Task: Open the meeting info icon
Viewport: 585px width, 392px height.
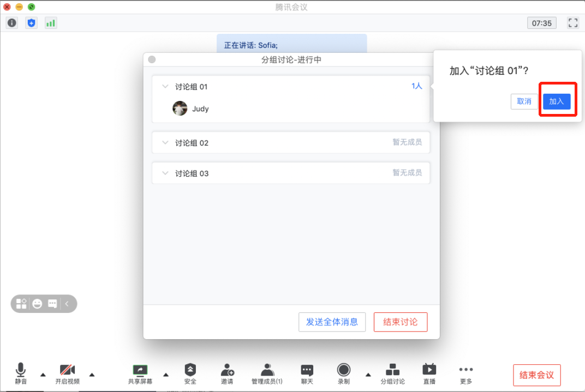Action: point(12,23)
